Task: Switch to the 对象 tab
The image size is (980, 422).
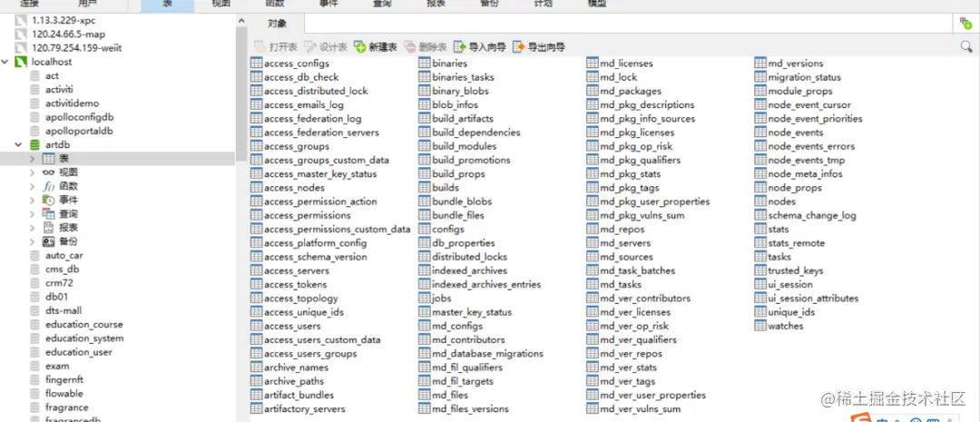Action: click(277, 24)
